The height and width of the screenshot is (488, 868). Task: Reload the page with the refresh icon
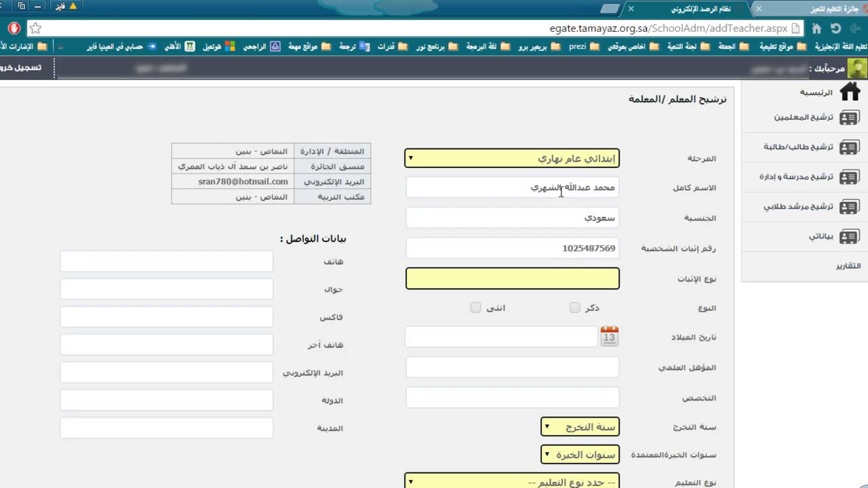[835, 28]
